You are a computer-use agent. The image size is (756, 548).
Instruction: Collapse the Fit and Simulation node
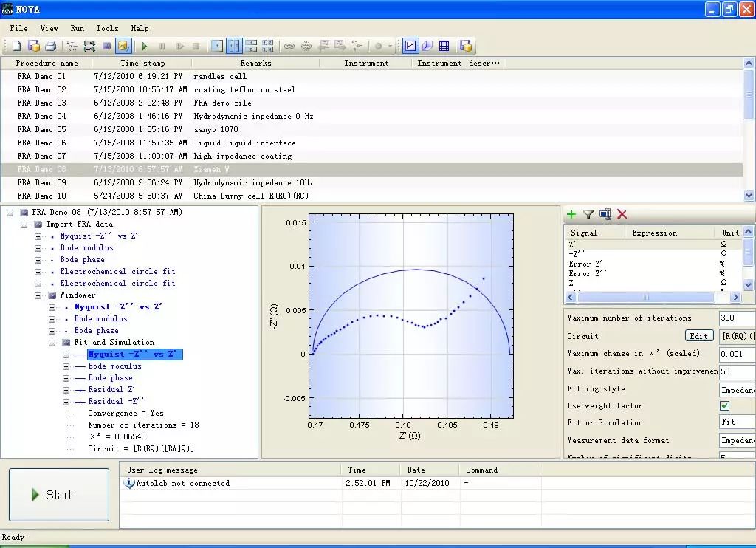tap(52, 343)
